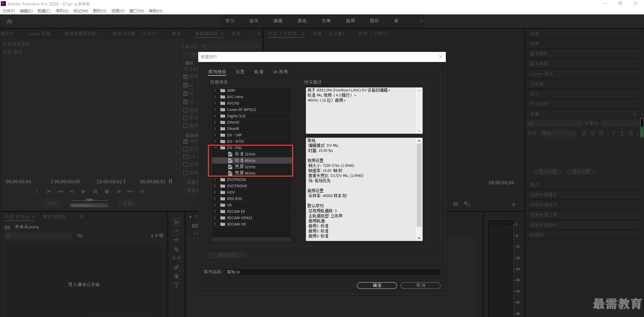Image resolution: width=644 pixels, height=317 pixels.
Task: Open the 序列(S) menu
Action: point(62,11)
